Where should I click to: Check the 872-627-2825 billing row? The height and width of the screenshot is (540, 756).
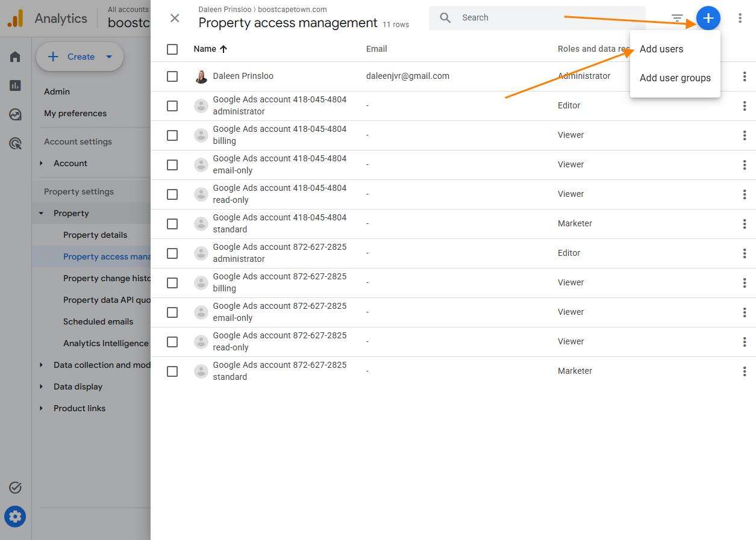pos(172,283)
